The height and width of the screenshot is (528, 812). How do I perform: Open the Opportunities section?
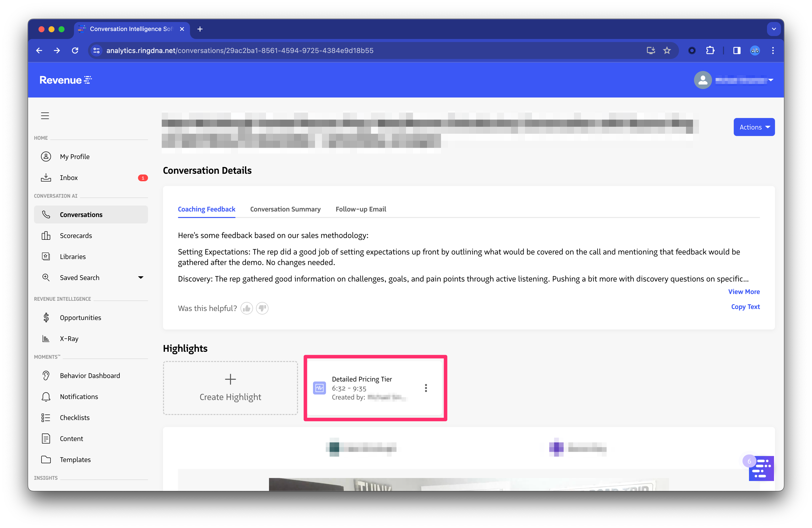click(x=80, y=317)
